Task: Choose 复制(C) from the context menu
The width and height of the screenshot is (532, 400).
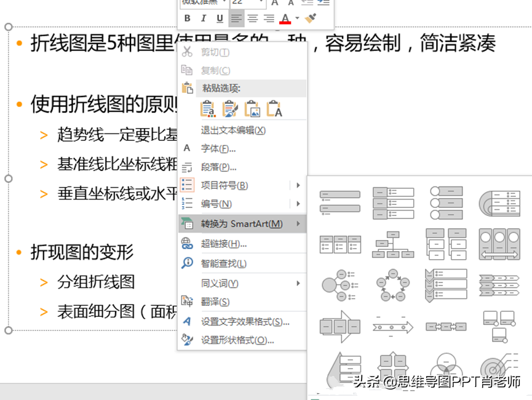Action: (x=243, y=70)
